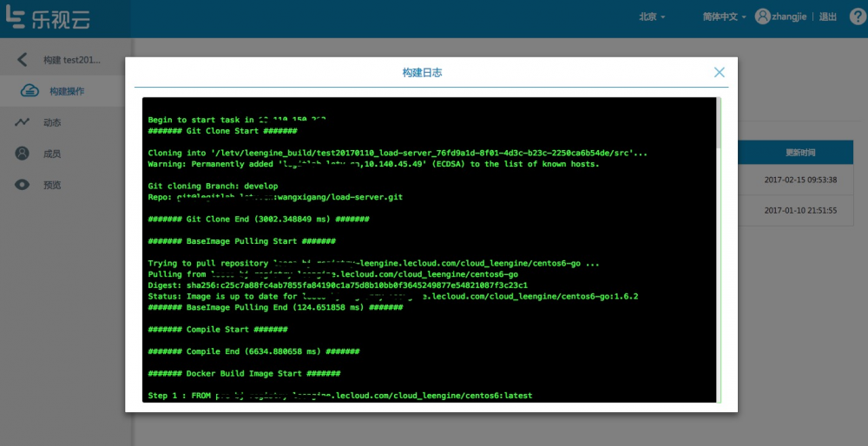Open 构建操作 cloud icon in sidebar

30,91
